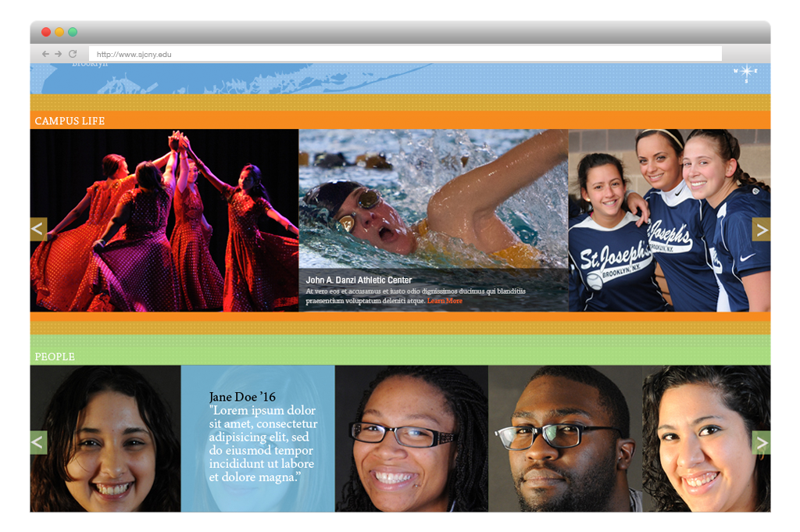Show next People carousel item

coord(761,442)
